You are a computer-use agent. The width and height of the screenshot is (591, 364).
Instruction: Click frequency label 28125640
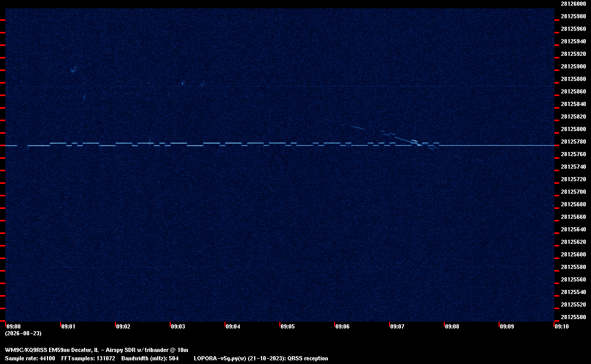tap(573, 229)
